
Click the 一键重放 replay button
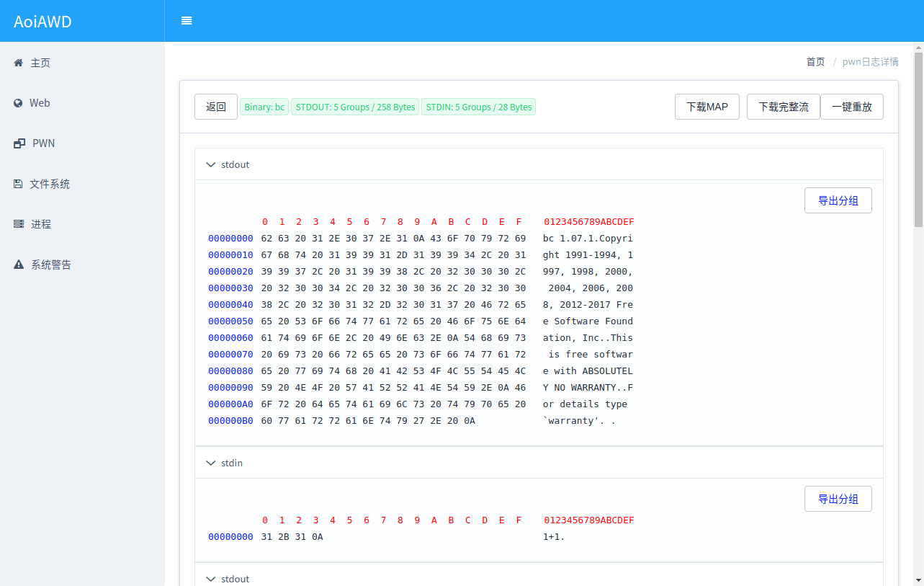(x=852, y=107)
